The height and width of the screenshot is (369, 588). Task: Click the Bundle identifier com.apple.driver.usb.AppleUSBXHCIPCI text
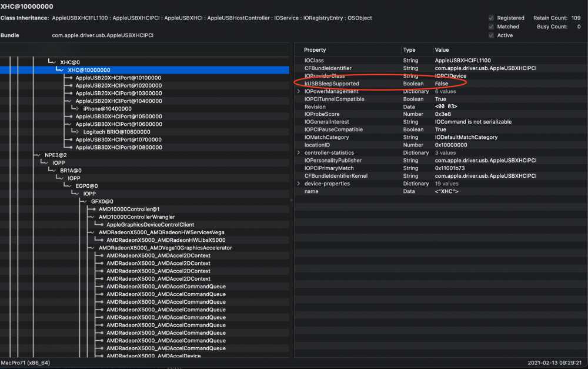[x=103, y=35]
